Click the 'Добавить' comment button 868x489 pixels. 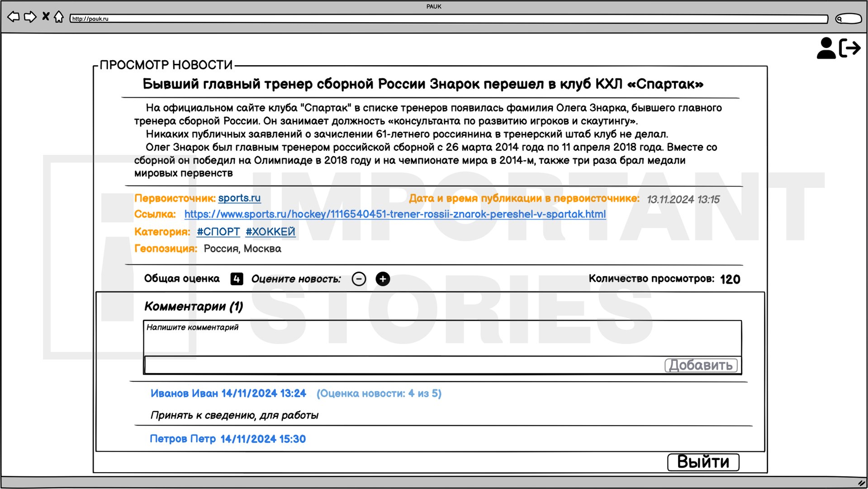pyautogui.click(x=701, y=365)
